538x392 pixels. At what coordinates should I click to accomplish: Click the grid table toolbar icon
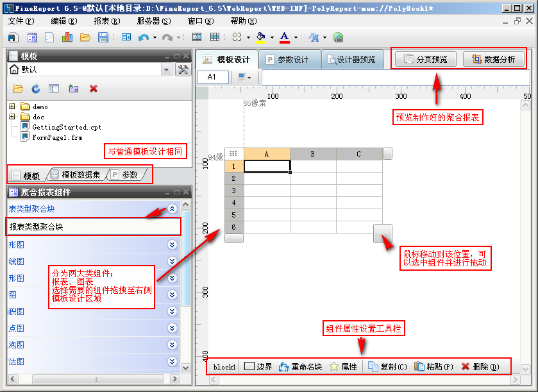pyautogui.click(x=215, y=37)
